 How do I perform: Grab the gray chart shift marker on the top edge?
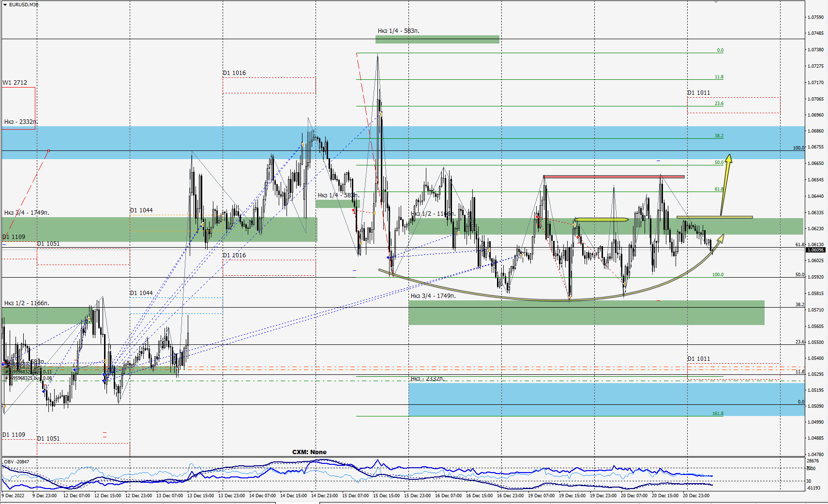click(716, 2)
